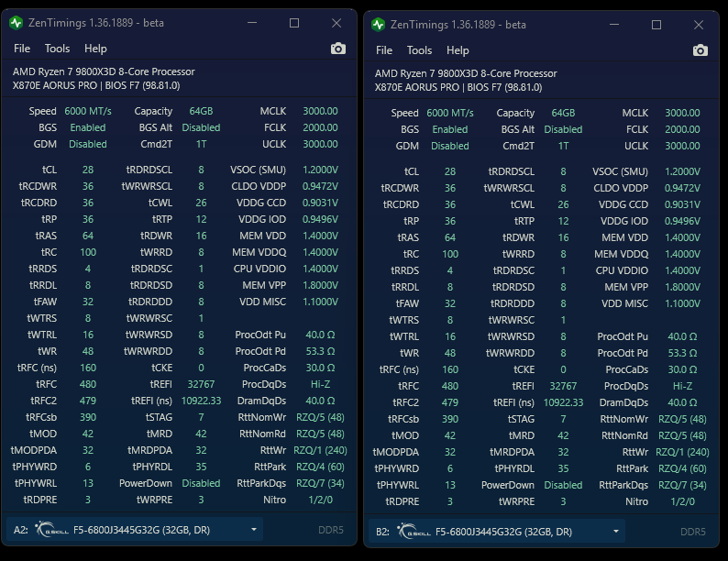Viewport: 728px width, 561px height.
Task: Click DDR5 label in left window footer
Action: click(x=331, y=530)
